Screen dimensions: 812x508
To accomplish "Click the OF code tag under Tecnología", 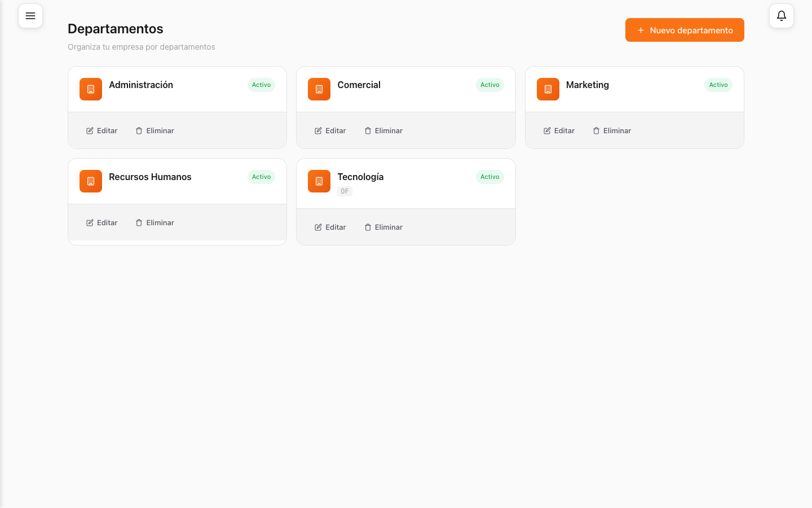I will pyautogui.click(x=345, y=191).
